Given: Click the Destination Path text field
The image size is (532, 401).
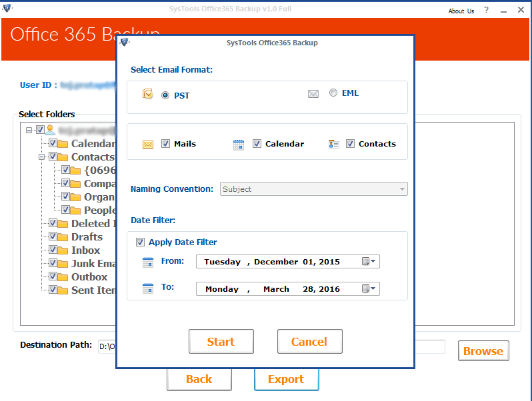Looking at the screenshot, I should (x=107, y=346).
